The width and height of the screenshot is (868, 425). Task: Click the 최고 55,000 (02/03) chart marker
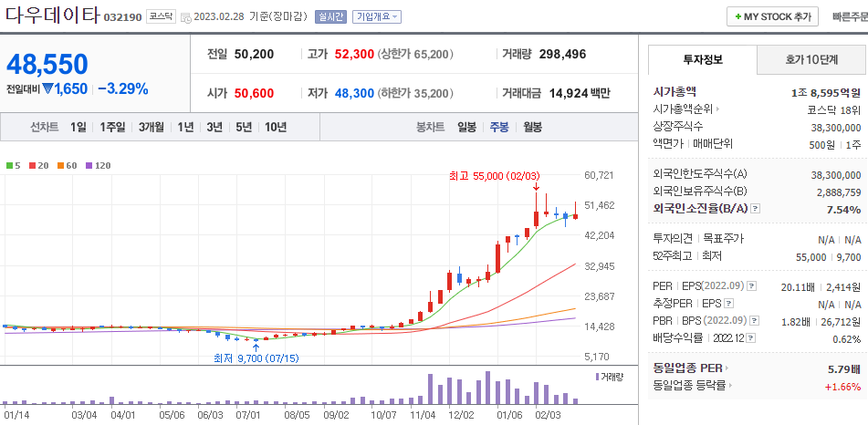pos(496,176)
